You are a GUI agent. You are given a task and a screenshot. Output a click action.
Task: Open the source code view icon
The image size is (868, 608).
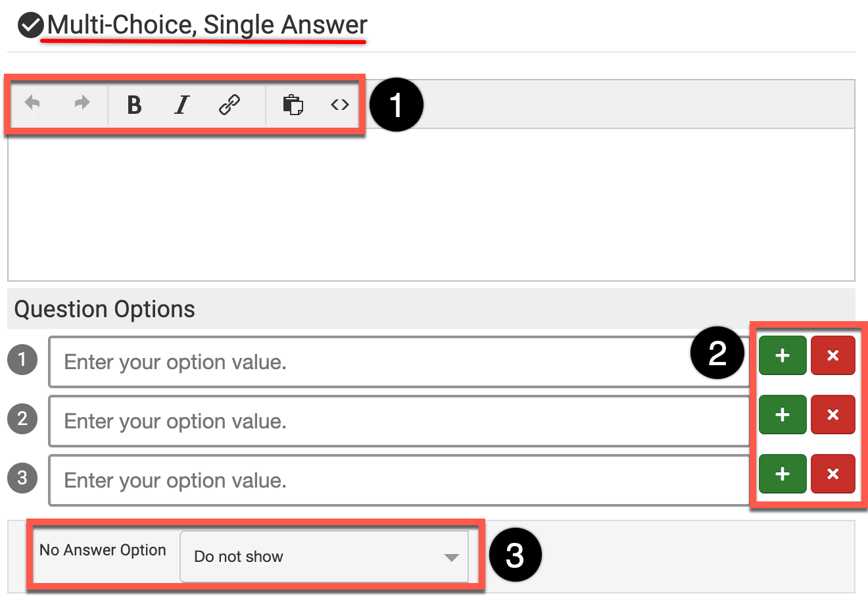tap(339, 105)
